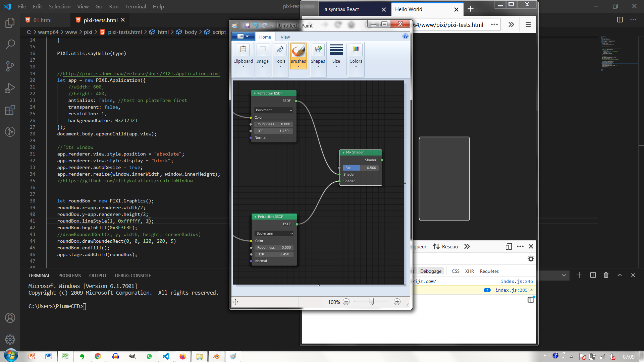Click the Undo arrow in Paint
The width and height of the screenshot is (644, 362).
[256, 25]
